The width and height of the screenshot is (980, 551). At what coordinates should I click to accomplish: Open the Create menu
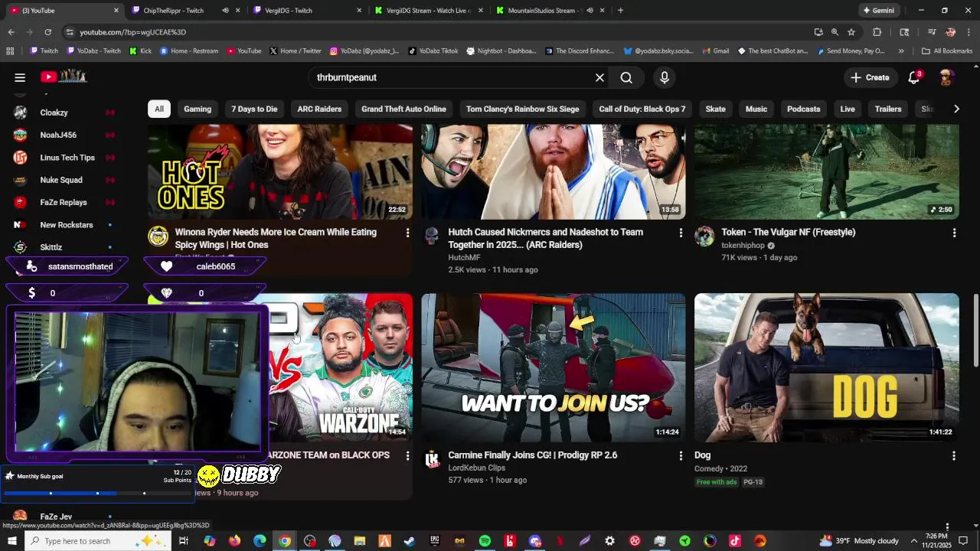click(870, 77)
